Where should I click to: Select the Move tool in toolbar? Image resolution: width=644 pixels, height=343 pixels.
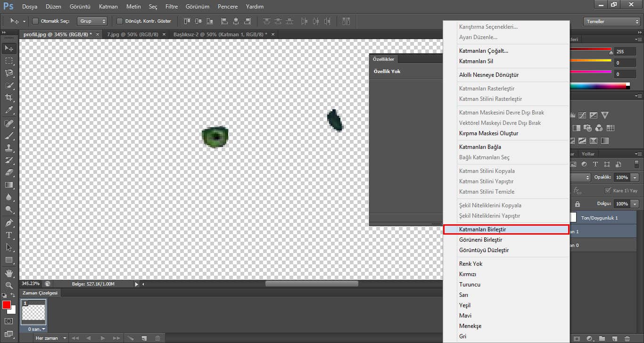9,48
